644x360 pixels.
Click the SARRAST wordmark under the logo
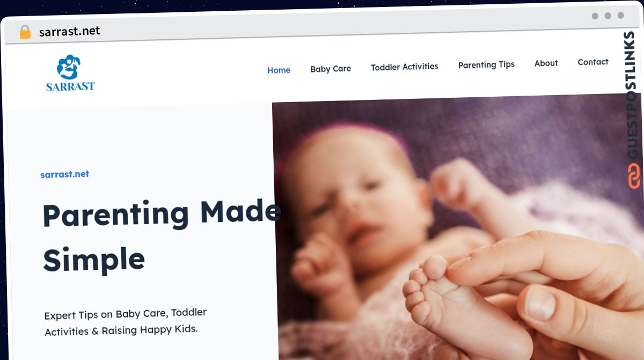pos(70,86)
